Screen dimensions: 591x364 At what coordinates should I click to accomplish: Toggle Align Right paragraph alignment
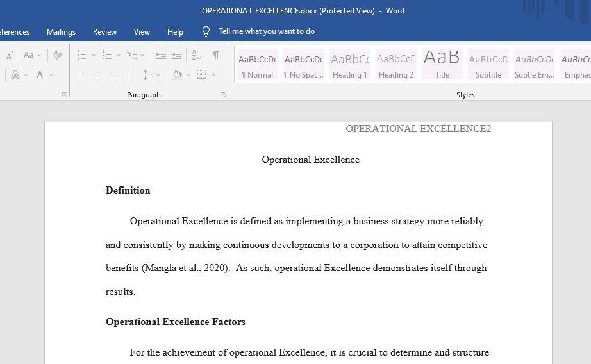coord(113,75)
